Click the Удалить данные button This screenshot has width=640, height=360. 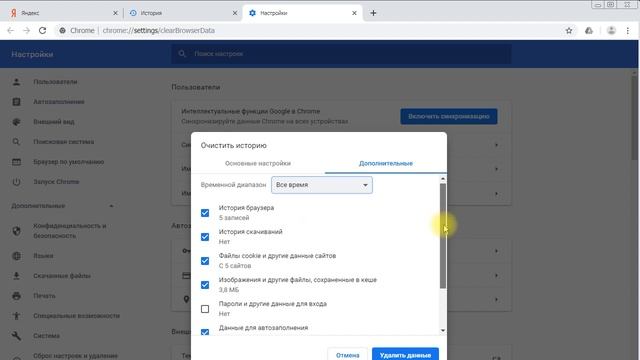point(405,354)
